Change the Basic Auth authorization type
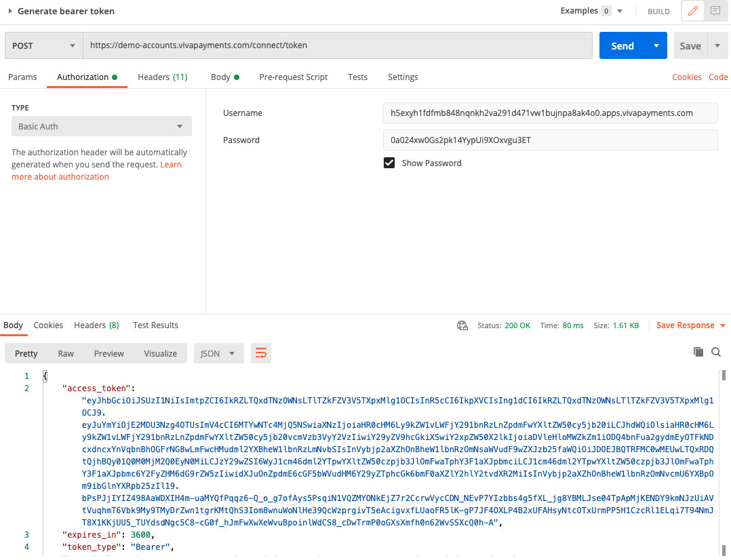Image resolution: width=731 pixels, height=560 pixels. coord(101,126)
